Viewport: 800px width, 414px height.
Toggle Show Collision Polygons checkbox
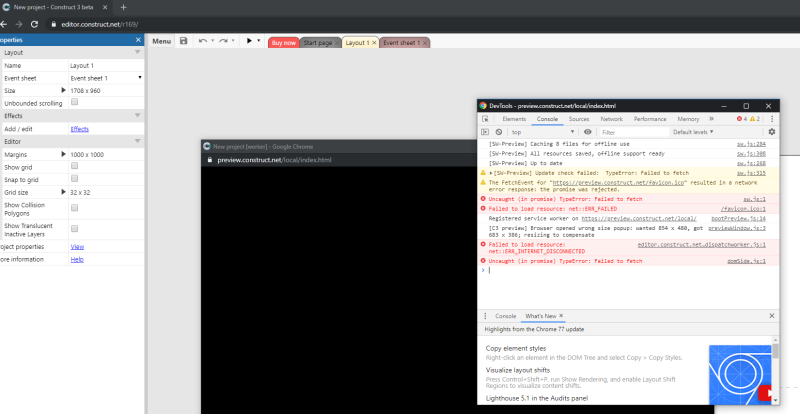tap(74, 208)
